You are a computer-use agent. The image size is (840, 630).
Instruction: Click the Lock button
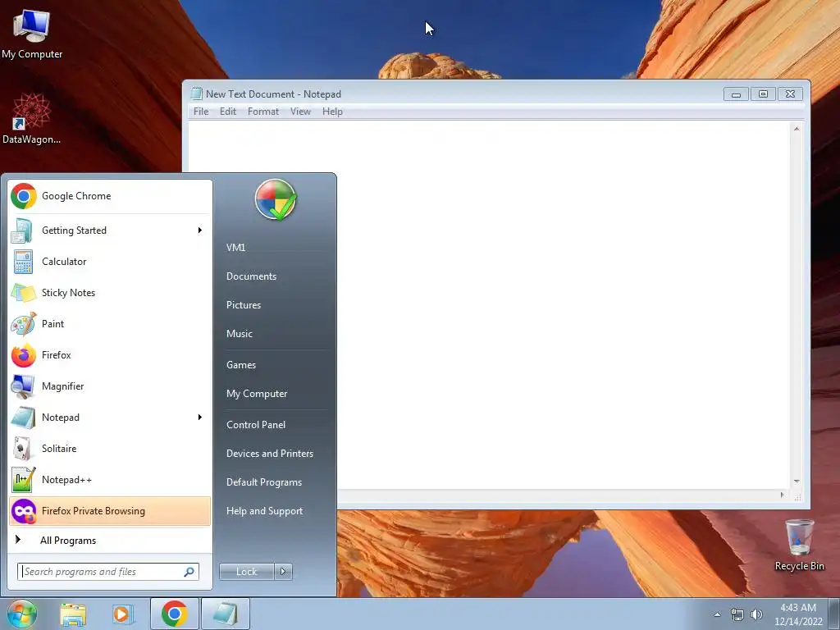click(247, 572)
